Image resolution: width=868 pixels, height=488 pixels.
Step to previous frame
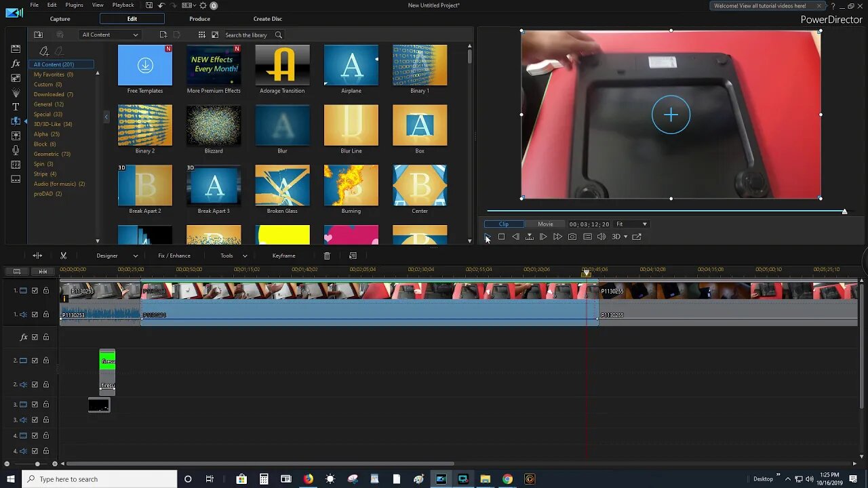tap(515, 237)
